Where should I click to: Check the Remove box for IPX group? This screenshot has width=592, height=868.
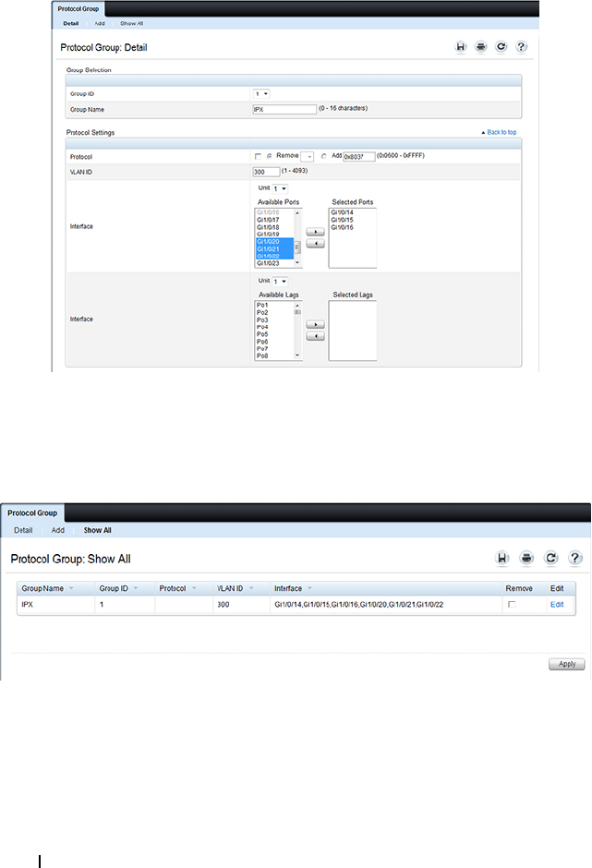point(512,605)
